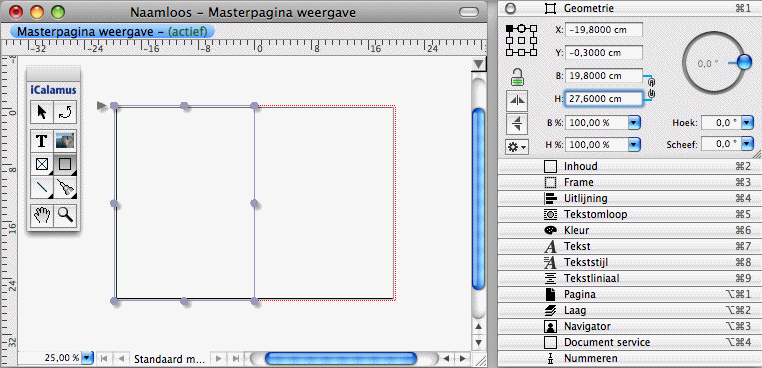The height and width of the screenshot is (368, 762).
Task: Open the Kleur inspector section
Action: click(x=630, y=230)
